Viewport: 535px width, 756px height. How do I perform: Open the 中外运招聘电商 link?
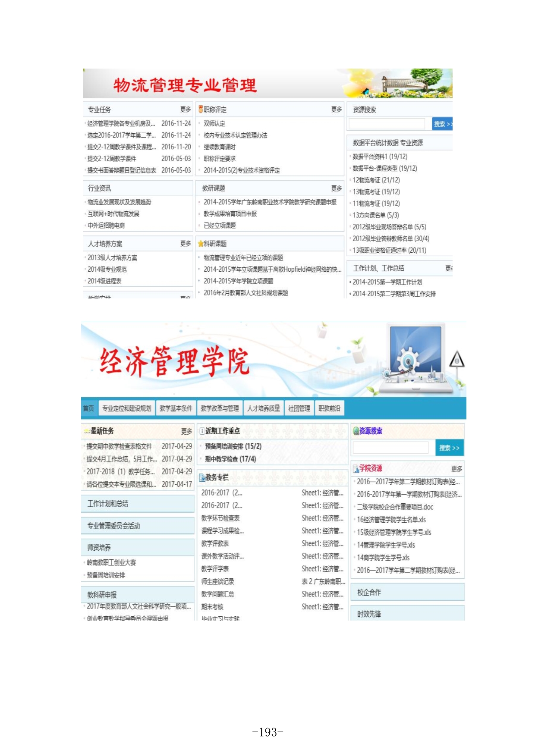pyautogui.click(x=106, y=225)
